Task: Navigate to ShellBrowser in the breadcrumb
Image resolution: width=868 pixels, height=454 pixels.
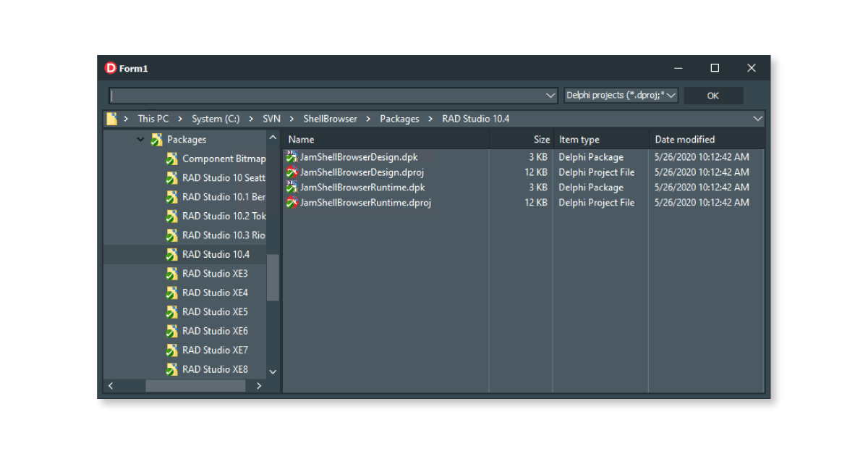Action: click(330, 119)
